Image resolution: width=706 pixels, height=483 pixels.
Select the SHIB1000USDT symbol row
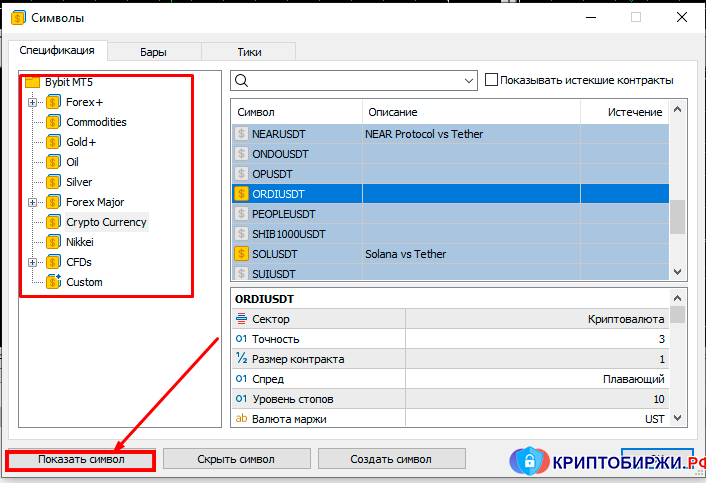(x=451, y=234)
